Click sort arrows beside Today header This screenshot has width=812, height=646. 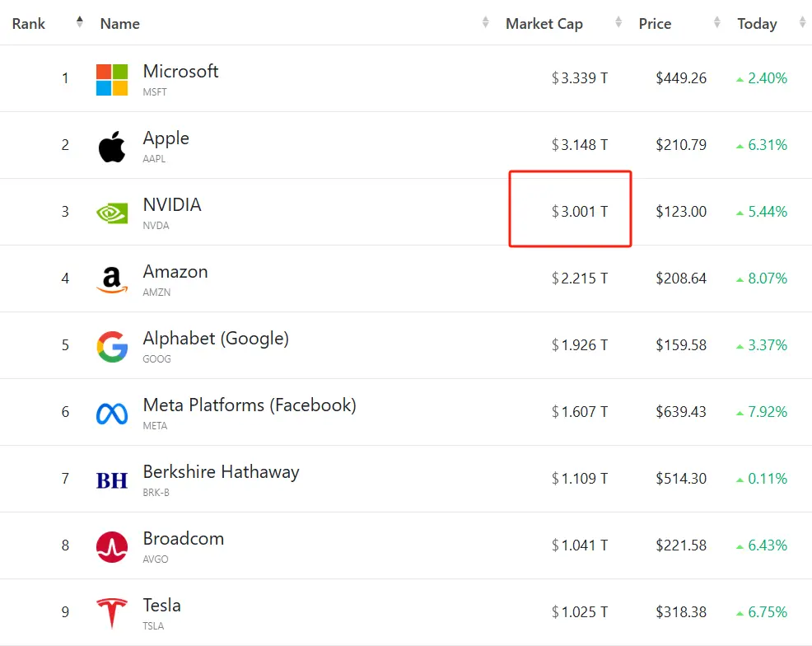802,22
